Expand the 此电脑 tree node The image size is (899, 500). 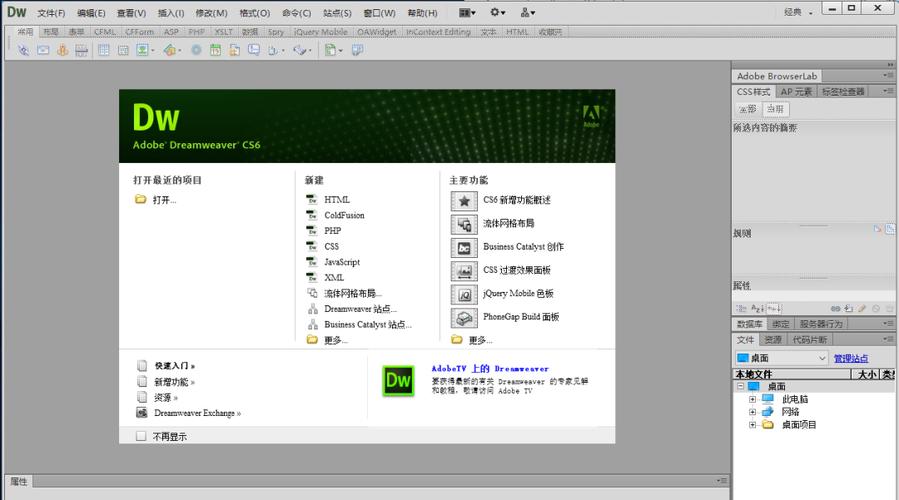[752, 399]
